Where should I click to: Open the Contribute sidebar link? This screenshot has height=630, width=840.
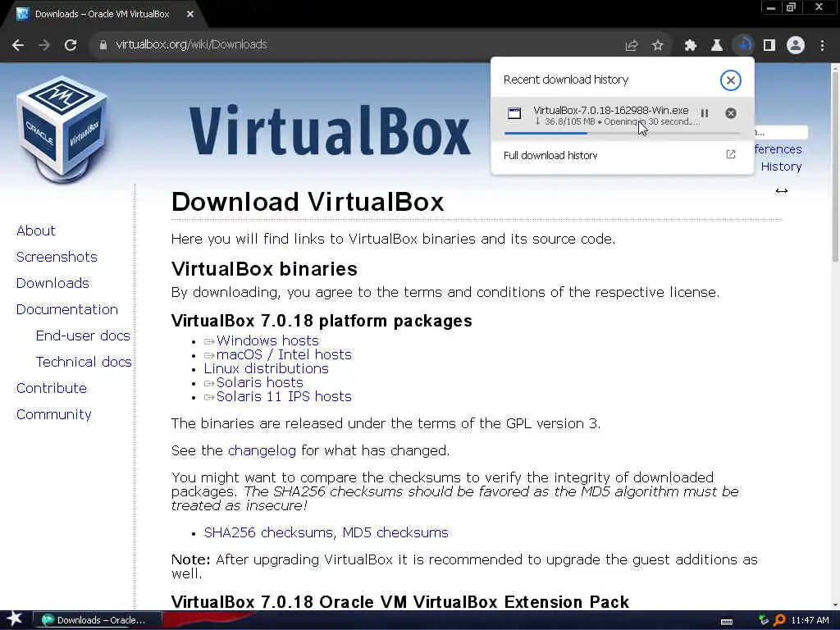[52, 388]
